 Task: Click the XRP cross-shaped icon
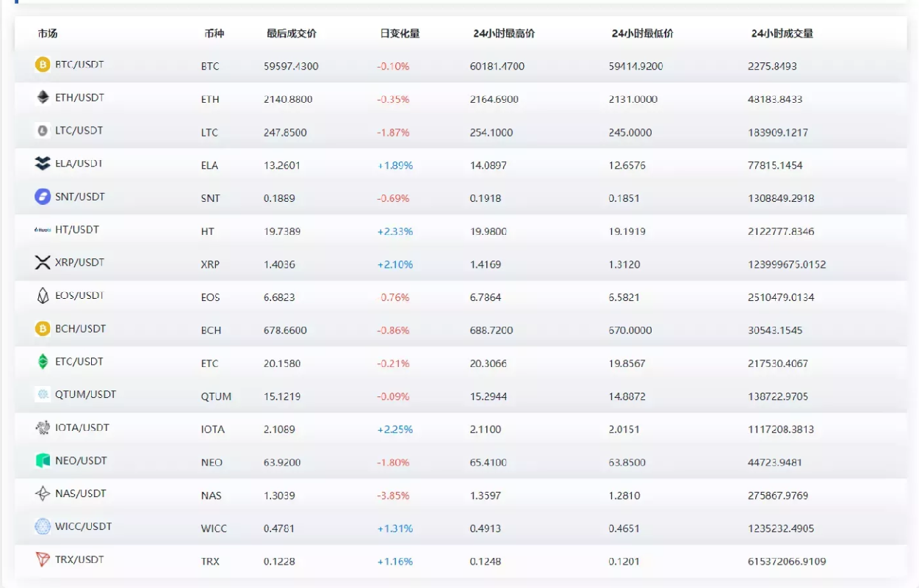click(43, 263)
